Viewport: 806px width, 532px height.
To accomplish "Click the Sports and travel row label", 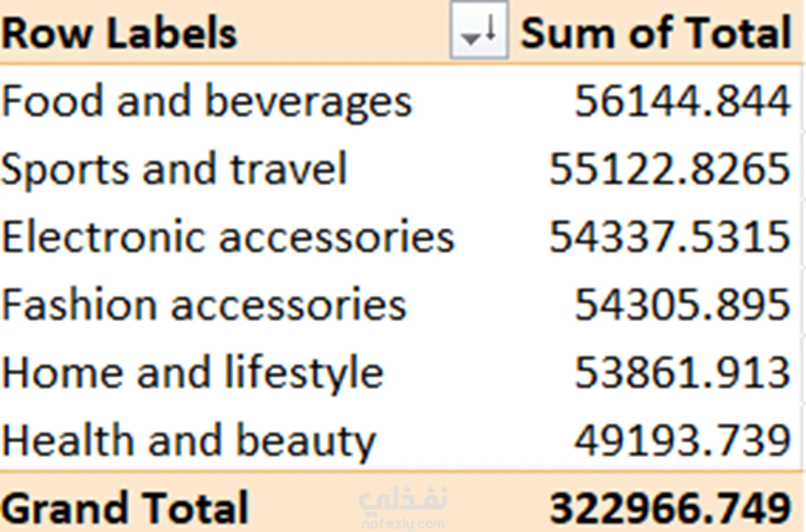I will coord(174,169).
